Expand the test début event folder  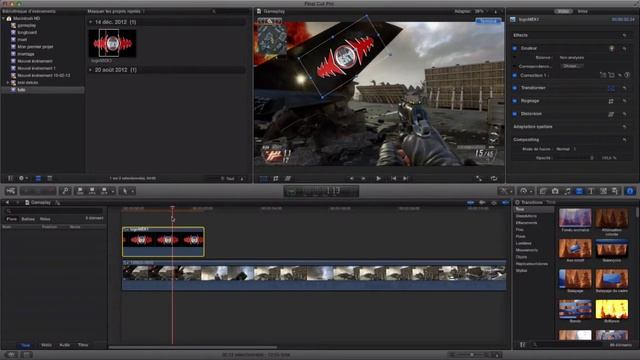(x=7, y=82)
